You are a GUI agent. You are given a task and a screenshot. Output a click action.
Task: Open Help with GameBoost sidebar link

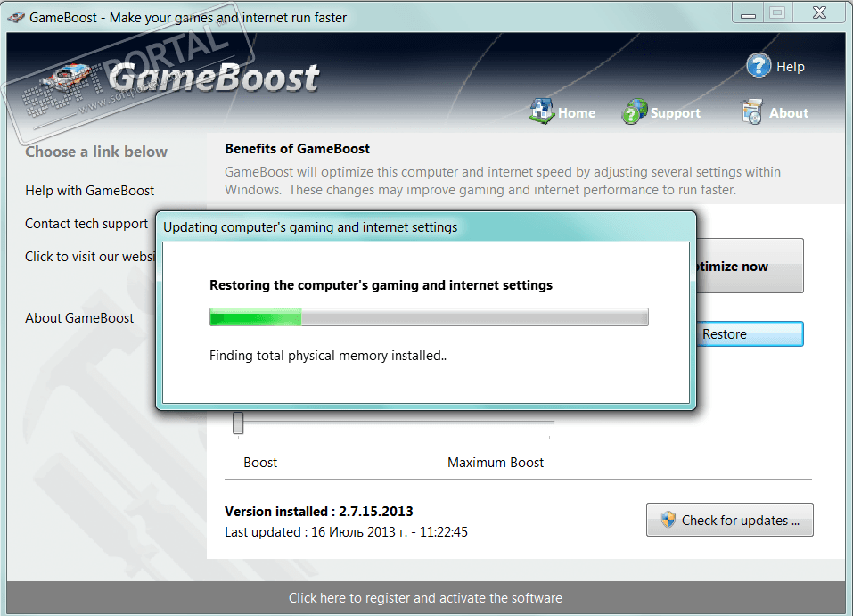[90, 191]
